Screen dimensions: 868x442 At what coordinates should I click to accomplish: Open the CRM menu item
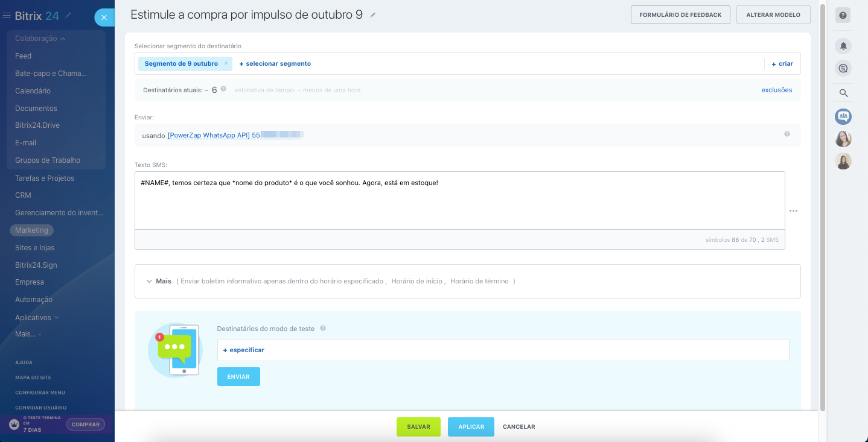point(23,195)
